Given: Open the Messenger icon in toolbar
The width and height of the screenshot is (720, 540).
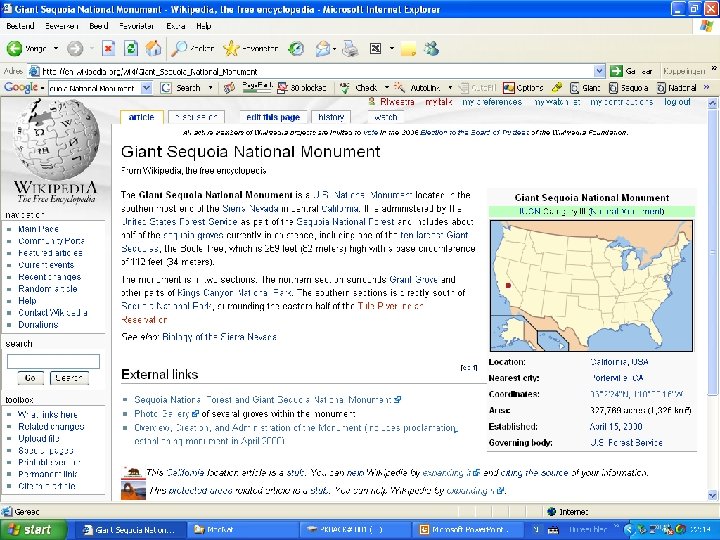Looking at the screenshot, I should [432, 48].
